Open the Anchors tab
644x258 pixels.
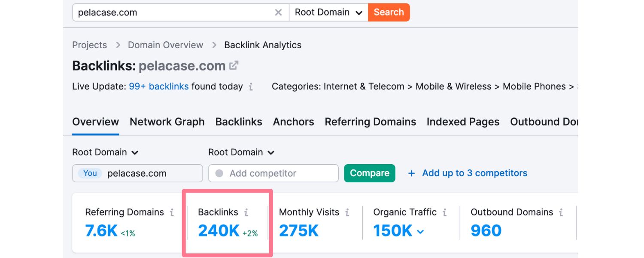point(293,122)
